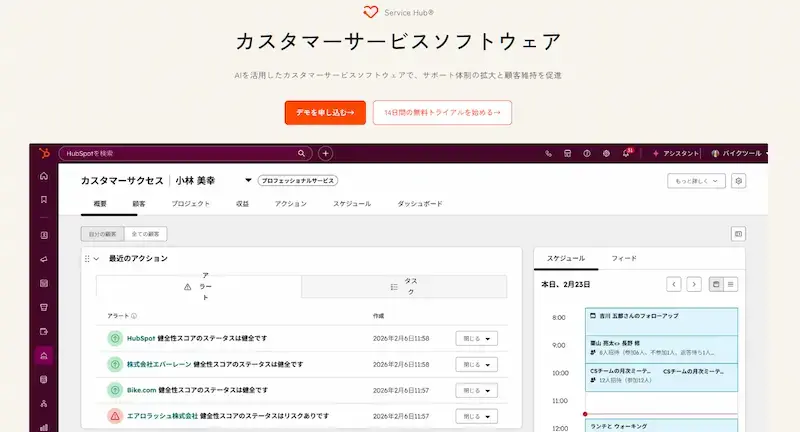This screenshot has height=432, width=800.
Task: Click the Service Hub heart logo
Action: (371, 12)
